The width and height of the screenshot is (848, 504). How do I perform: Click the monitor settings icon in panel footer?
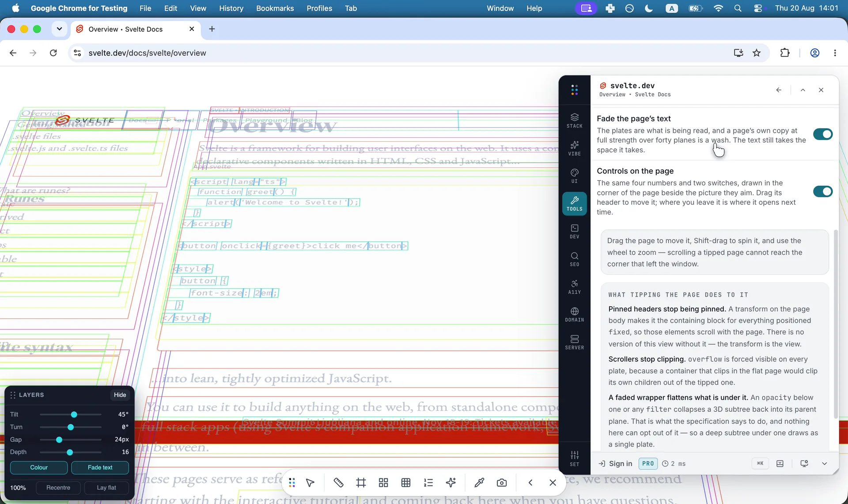804,463
